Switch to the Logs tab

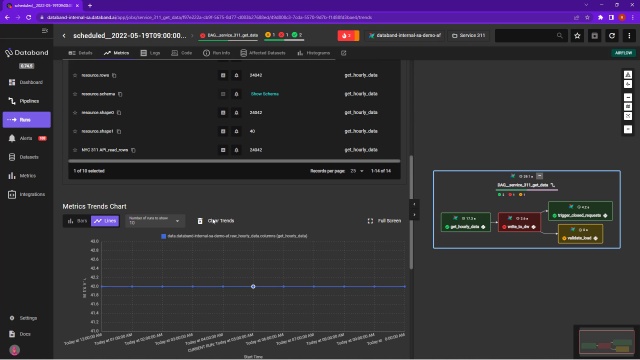click(x=150, y=53)
